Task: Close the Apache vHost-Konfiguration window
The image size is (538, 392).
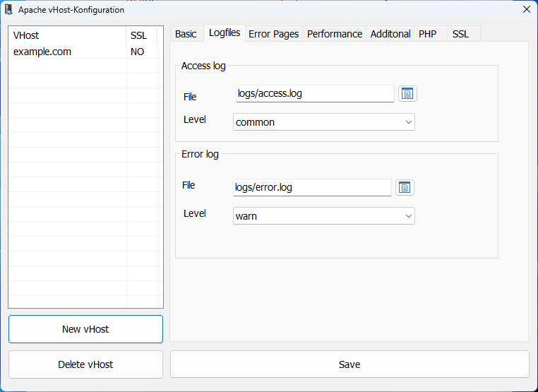Action: point(527,10)
